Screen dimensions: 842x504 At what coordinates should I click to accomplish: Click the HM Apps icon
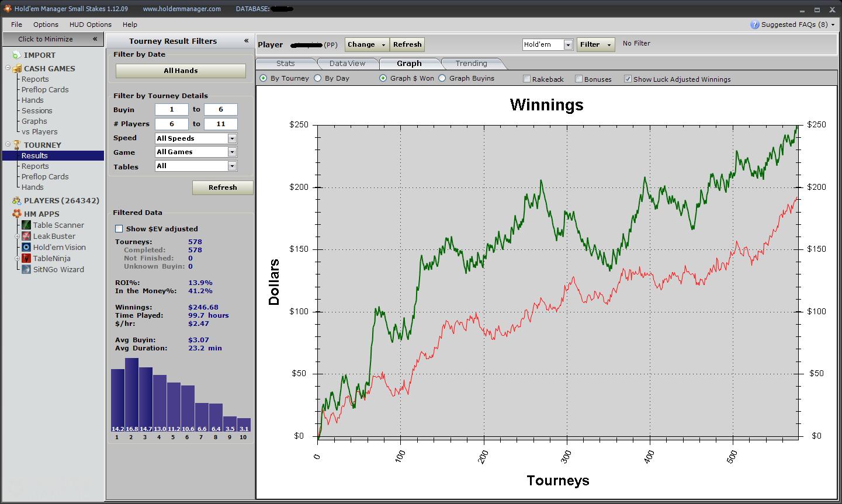16,214
